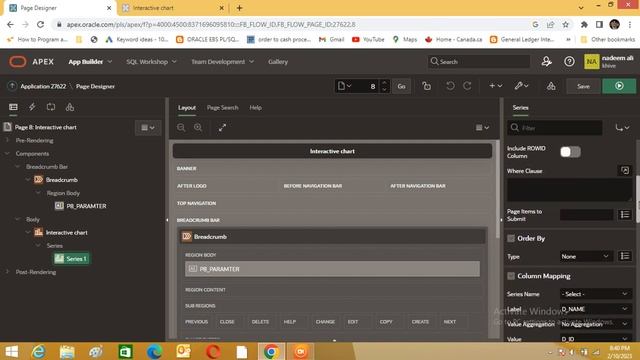Collapse the Components tree node

click(7, 153)
